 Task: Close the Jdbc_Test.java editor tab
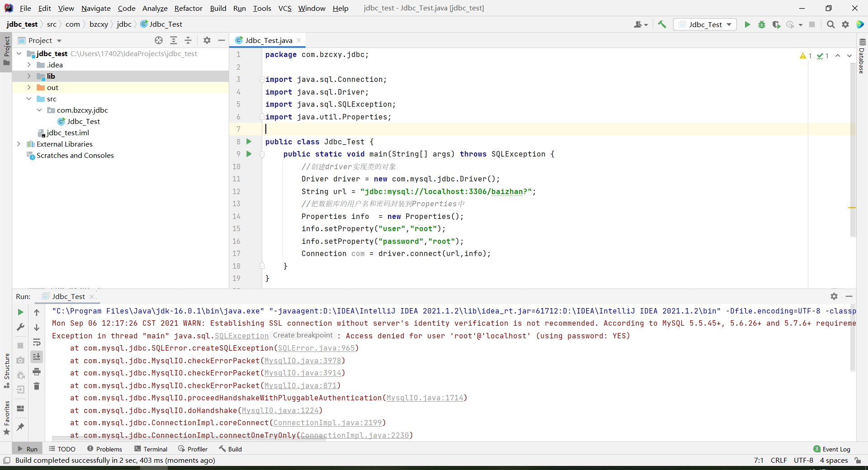(x=299, y=40)
